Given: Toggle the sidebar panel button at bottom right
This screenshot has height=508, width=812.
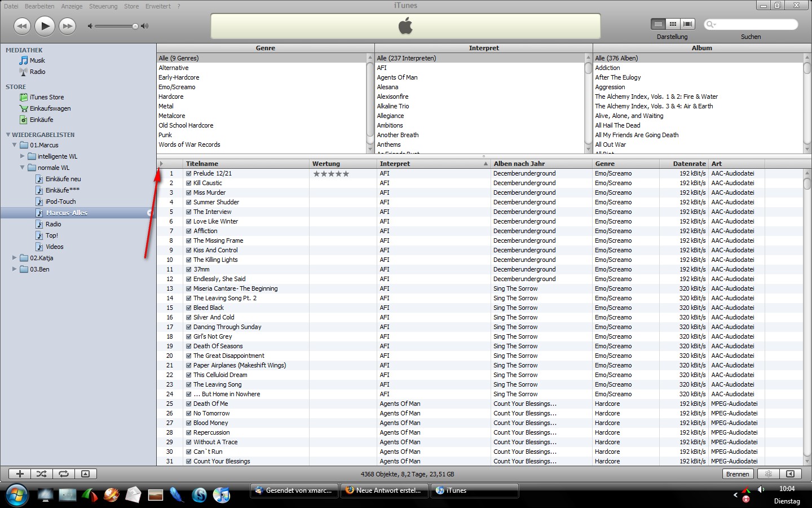Looking at the screenshot, I should click(x=790, y=474).
